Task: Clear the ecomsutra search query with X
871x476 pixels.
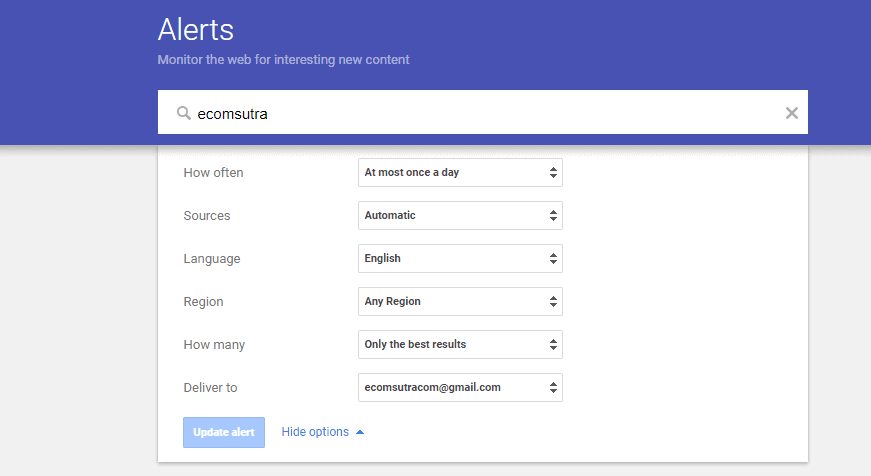Action: click(792, 113)
